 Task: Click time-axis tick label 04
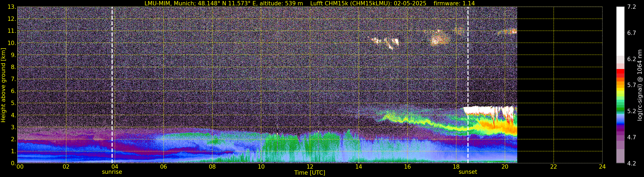pos(115,167)
